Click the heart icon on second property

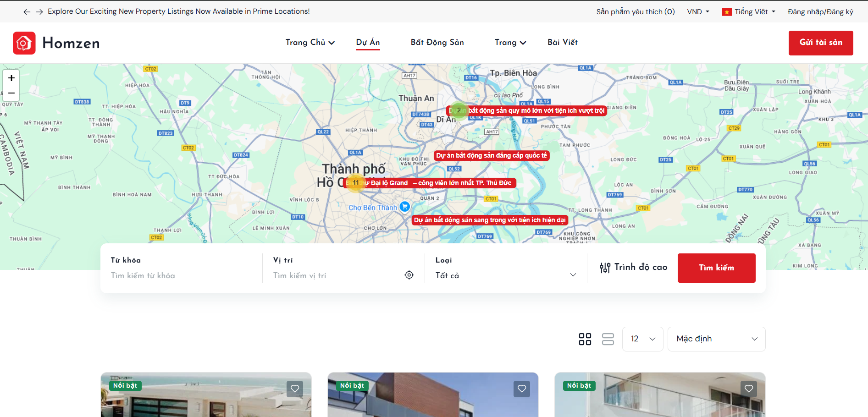pos(522,389)
